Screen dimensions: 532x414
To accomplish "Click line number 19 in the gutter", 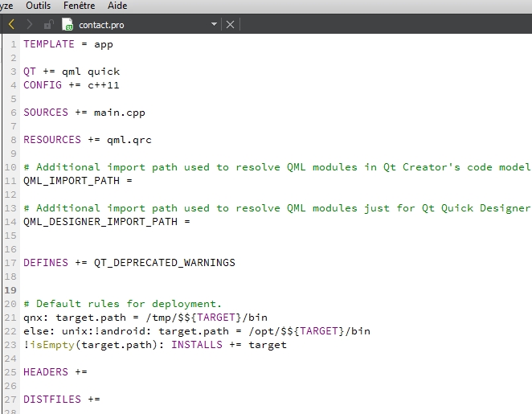I will click(x=10, y=290).
